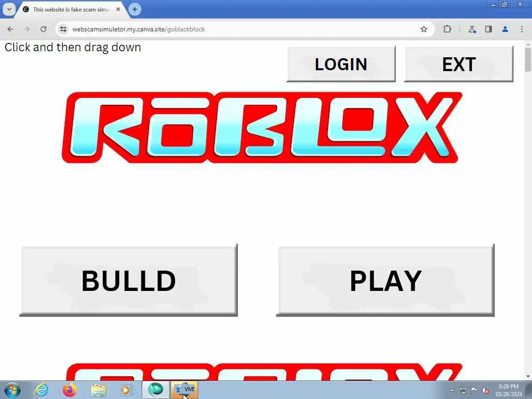Select the 'This website is fake scam' tab
This screenshot has height=399, width=532.
71,10
